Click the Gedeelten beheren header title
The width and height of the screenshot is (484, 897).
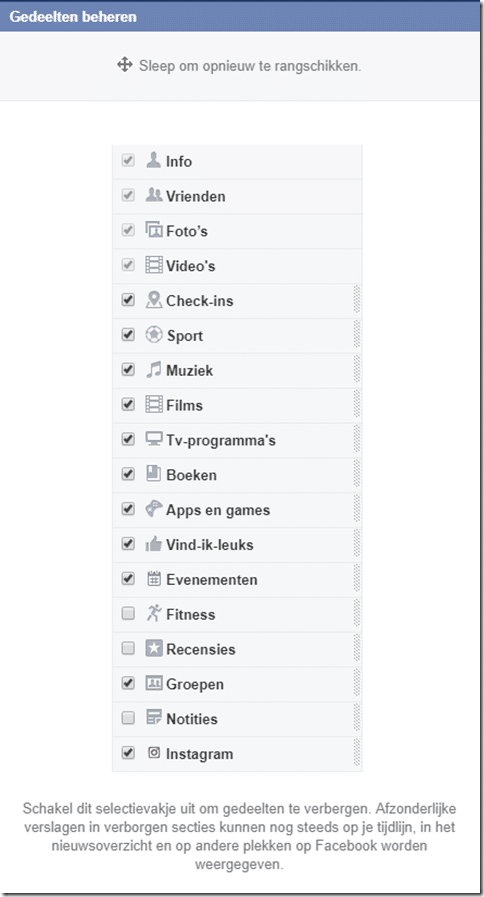pos(73,17)
